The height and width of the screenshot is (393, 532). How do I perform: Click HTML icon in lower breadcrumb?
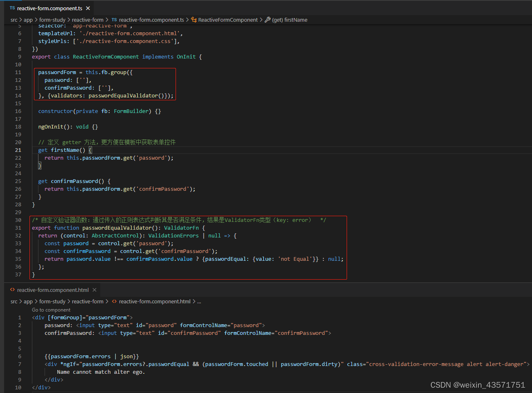pyautogui.click(x=114, y=301)
